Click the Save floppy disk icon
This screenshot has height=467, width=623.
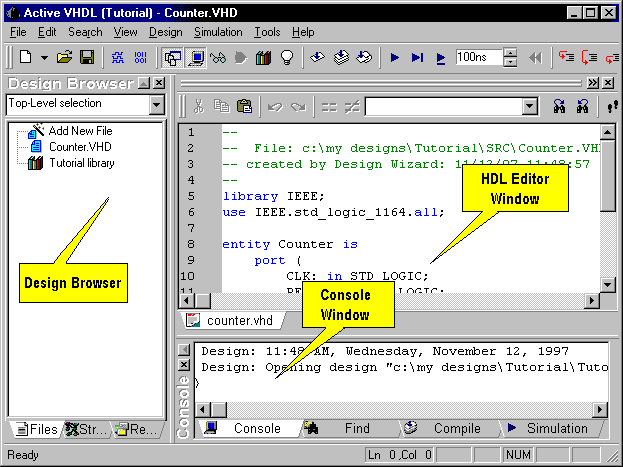pos(87,58)
